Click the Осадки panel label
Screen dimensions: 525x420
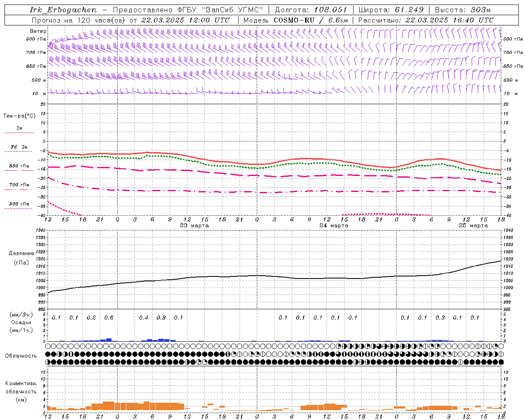(21, 322)
